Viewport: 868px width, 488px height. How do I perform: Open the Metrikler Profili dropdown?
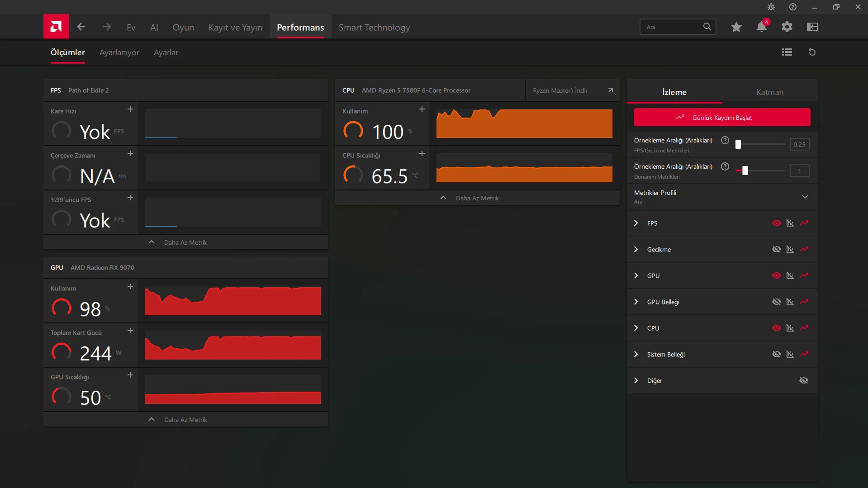pyautogui.click(x=805, y=197)
